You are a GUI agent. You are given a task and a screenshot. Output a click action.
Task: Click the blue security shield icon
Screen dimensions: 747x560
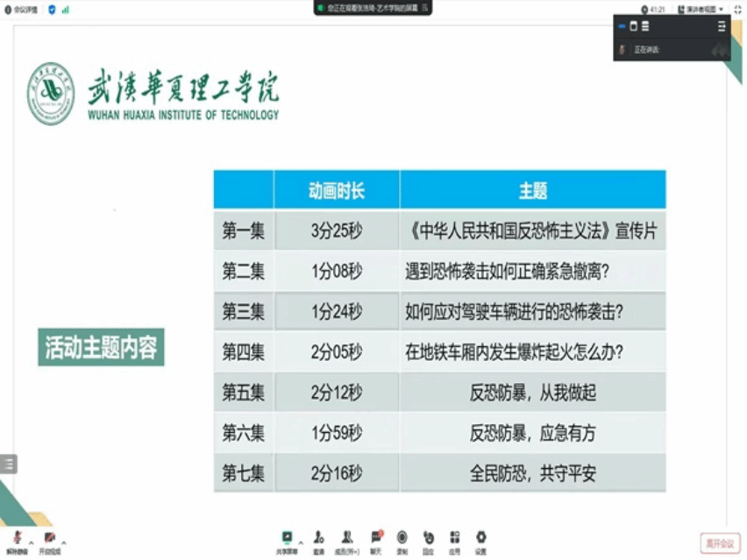51,10
